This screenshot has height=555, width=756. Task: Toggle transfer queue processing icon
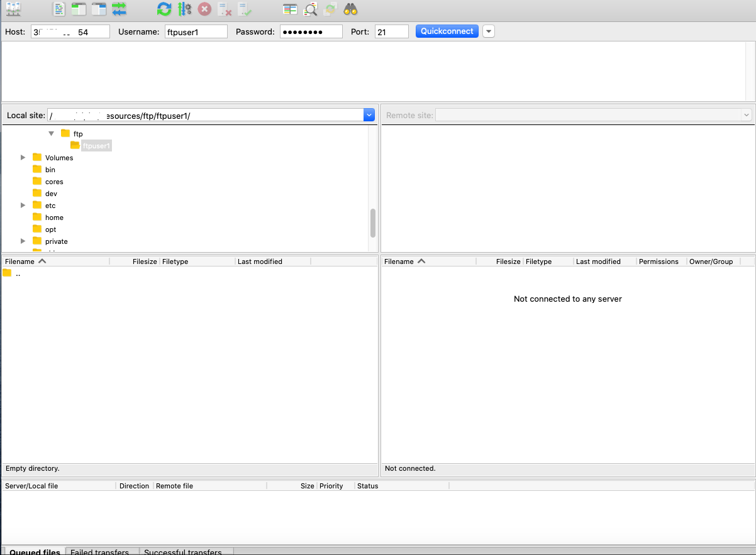click(184, 9)
